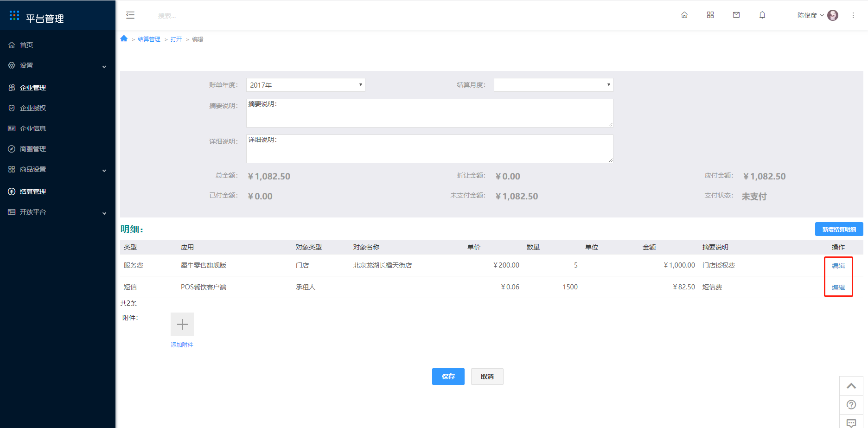This screenshot has height=428, width=868.
Task: Focus the 摘要说明 text area
Action: coord(430,113)
